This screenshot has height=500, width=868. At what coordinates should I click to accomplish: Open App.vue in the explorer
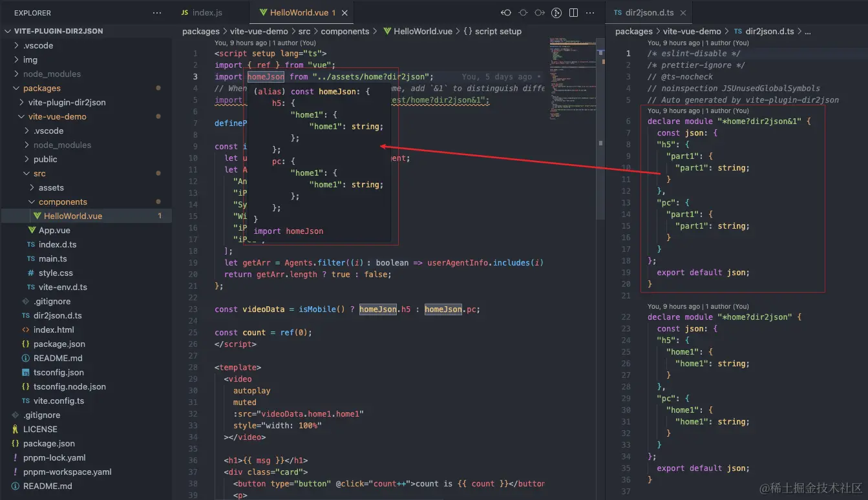coord(54,230)
